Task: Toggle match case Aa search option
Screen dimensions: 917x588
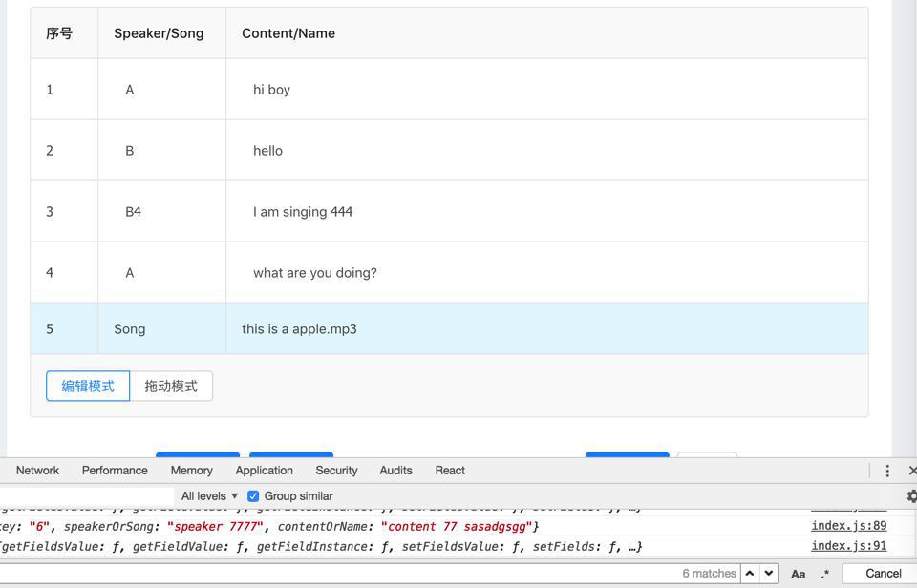Action: [798, 574]
